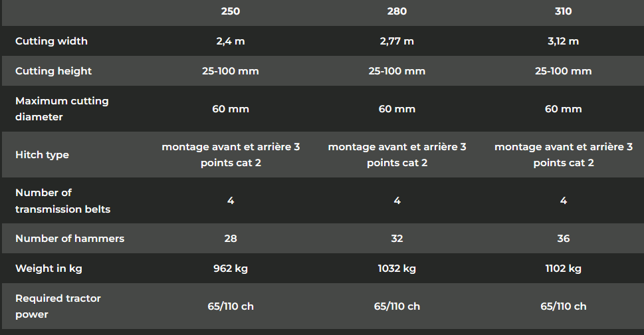Select the Hitch type row label
Viewport: 644px width, 335px height.
pos(42,155)
